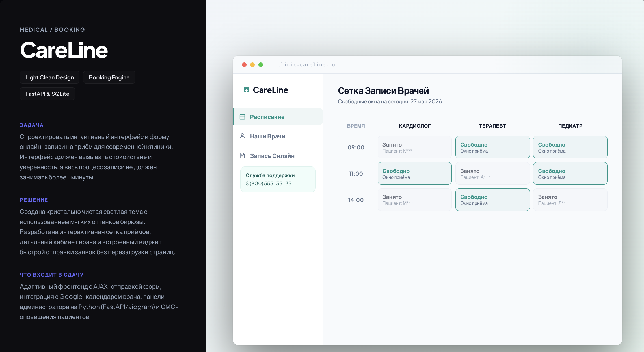This screenshot has height=352, width=644.
Task: Click the ПЕДИАТР column header
Action: [570, 126]
